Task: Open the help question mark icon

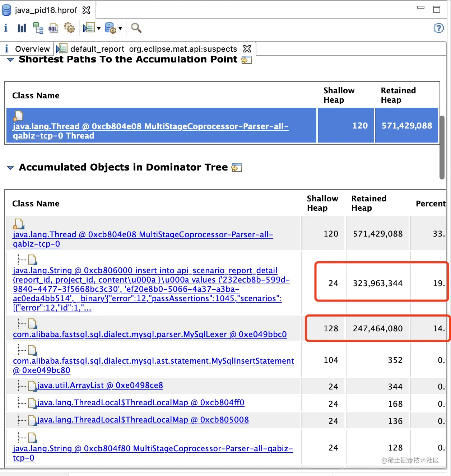Action: [x=439, y=28]
